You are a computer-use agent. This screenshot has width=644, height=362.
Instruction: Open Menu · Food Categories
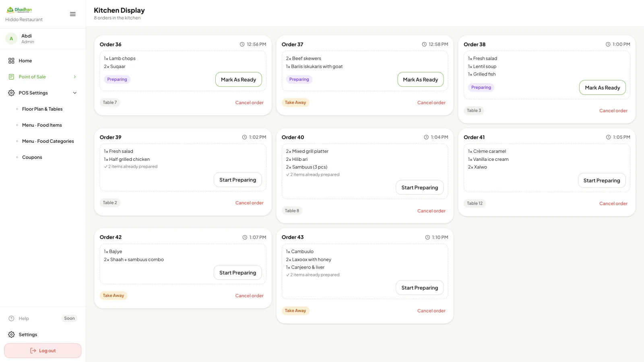click(48, 141)
